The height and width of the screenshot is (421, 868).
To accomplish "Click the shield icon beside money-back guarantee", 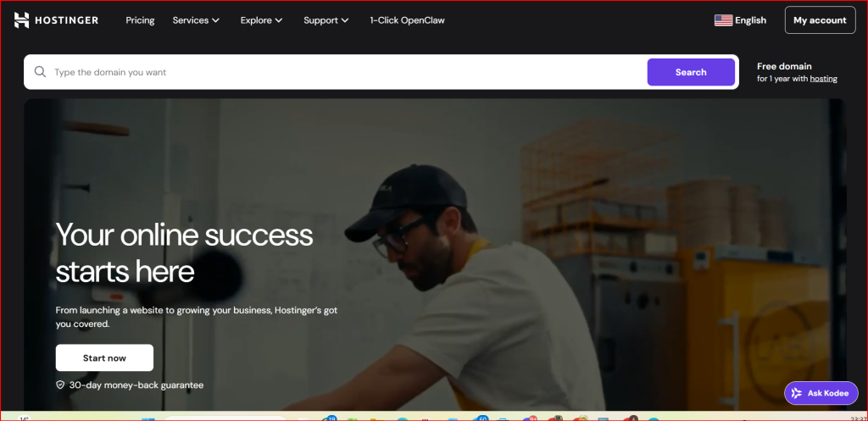I will pyautogui.click(x=60, y=385).
